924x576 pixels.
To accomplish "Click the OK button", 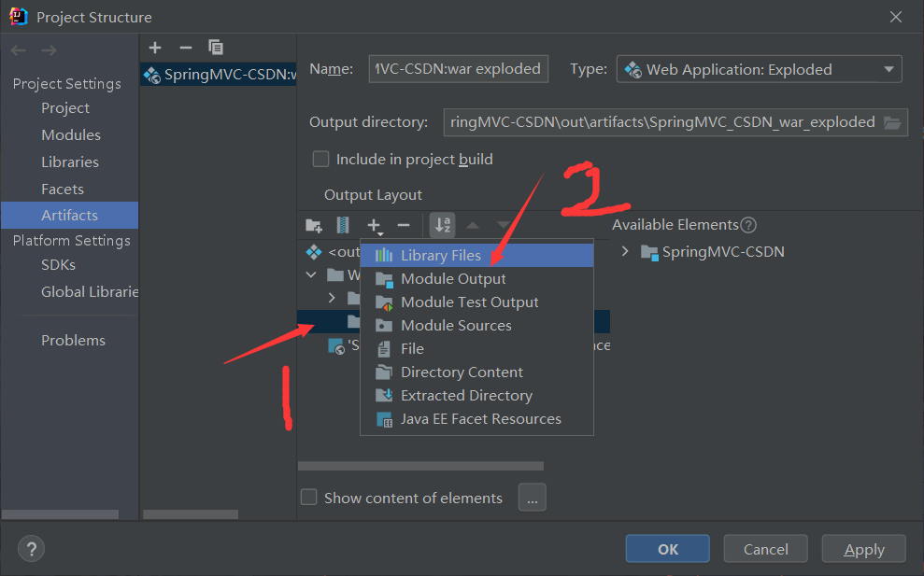I will tap(668, 549).
